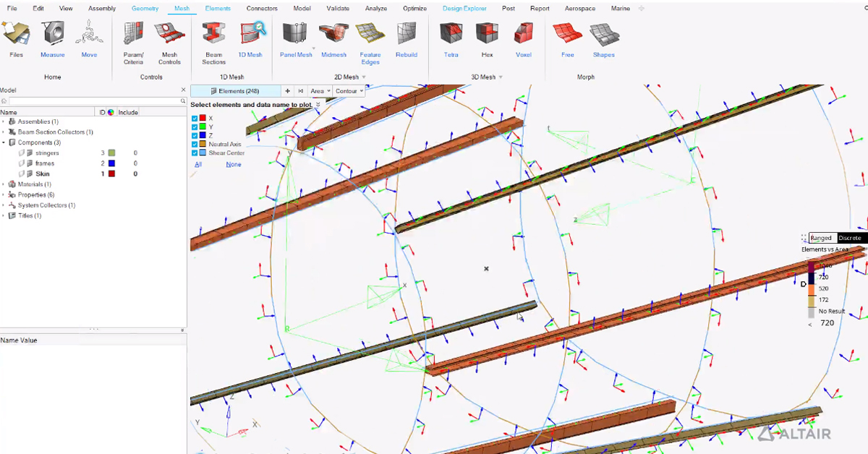Viewport: 868px width, 454px height.
Task: Add a new ribbon tab with plus icon
Action: [x=642, y=9]
